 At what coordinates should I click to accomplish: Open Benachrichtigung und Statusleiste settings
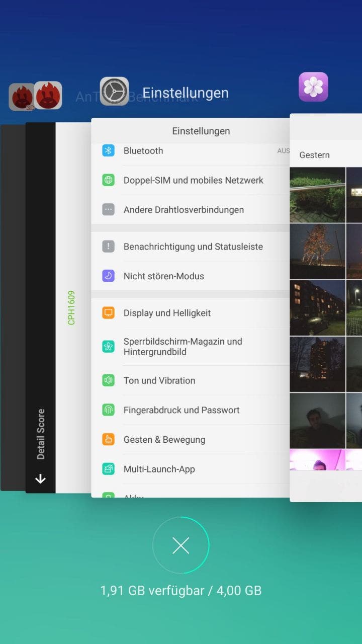pyautogui.click(x=193, y=247)
